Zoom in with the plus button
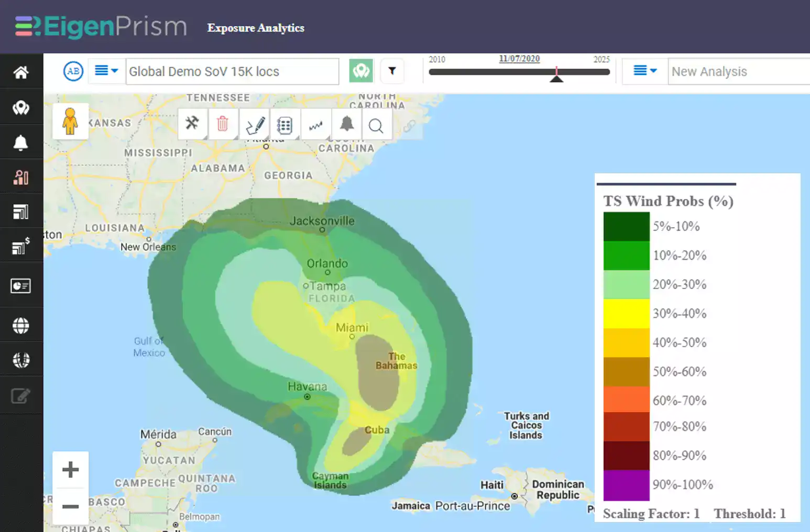Screen dimensions: 810x532 click(71, 469)
